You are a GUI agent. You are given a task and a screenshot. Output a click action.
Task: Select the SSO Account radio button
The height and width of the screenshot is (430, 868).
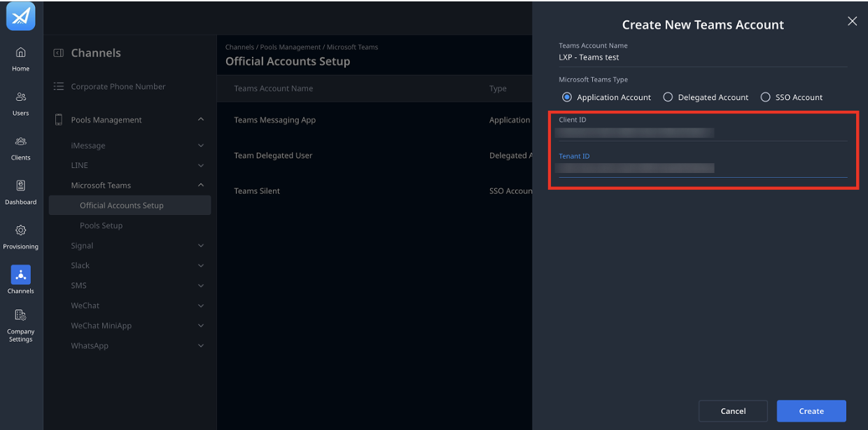coord(765,97)
